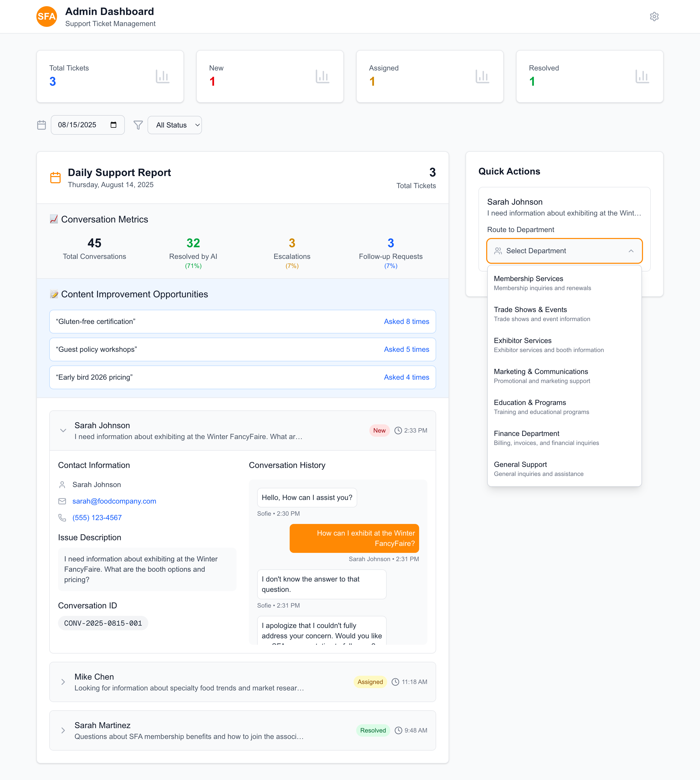700x780 pixels.
Task: Open the date picker inside the date field
Action: (113, 125)
